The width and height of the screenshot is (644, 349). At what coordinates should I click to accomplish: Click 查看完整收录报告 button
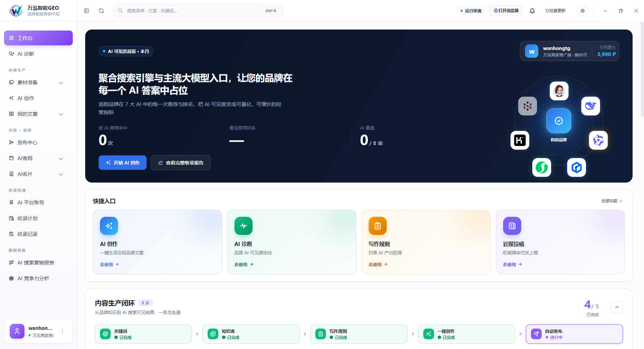pyautogui.click(x=180, y=162)
